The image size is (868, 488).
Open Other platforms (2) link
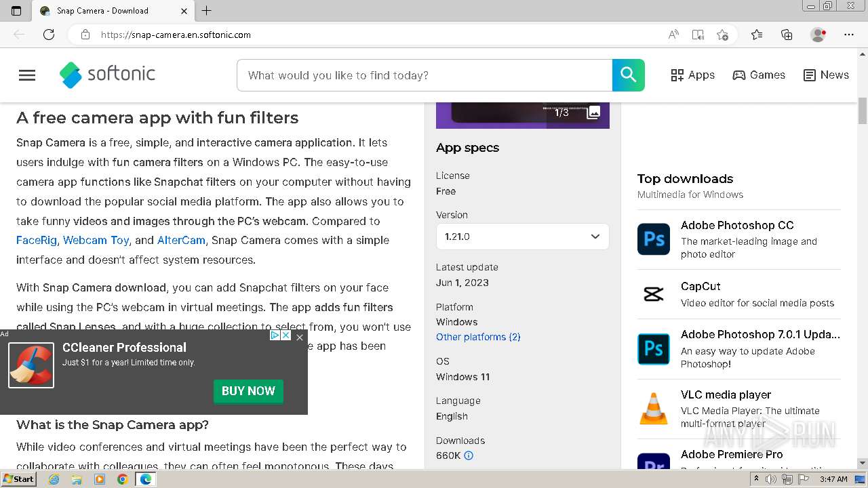478,337
